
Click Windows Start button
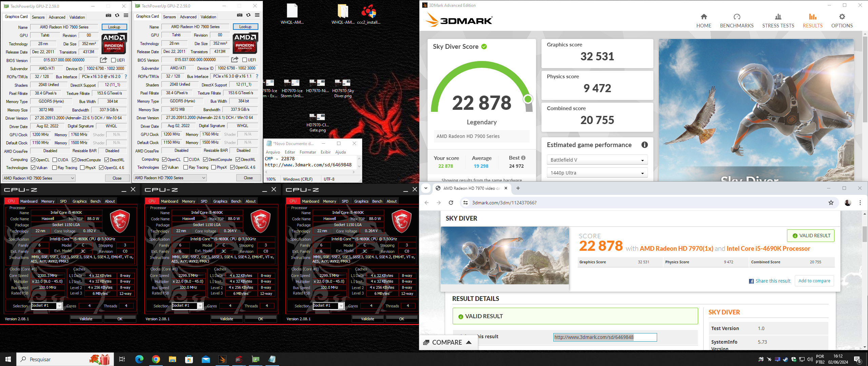pos(8,359)
